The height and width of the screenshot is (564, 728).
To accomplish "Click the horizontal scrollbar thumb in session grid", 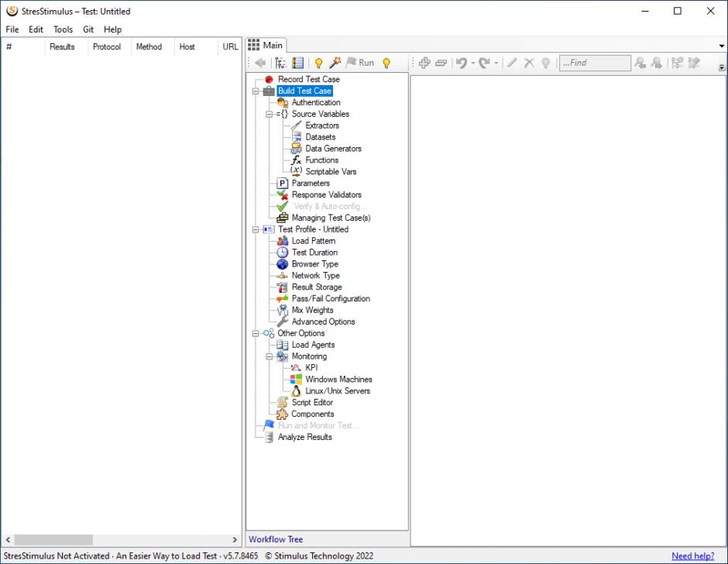I will (53, 539).
